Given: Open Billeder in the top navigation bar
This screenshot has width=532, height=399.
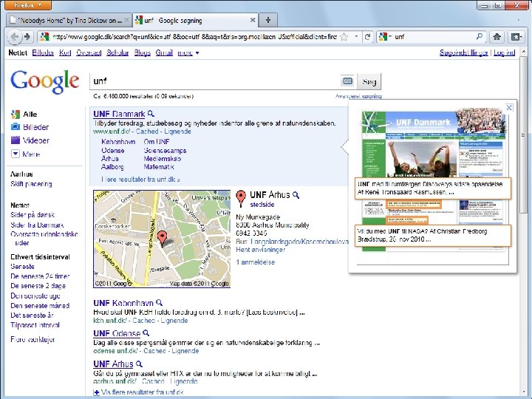Looking at the screenshot, I should click(x=43, y=53).
